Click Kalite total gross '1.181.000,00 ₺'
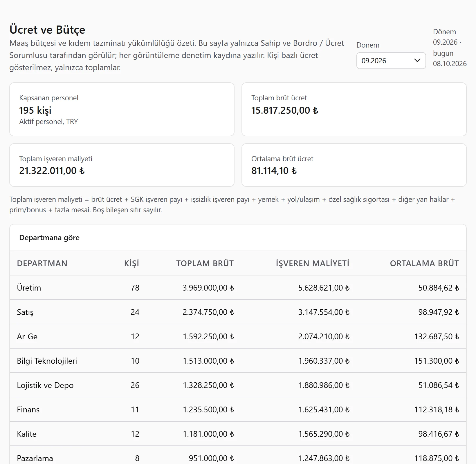The image size is (476, 464). (x=208, y=434)
